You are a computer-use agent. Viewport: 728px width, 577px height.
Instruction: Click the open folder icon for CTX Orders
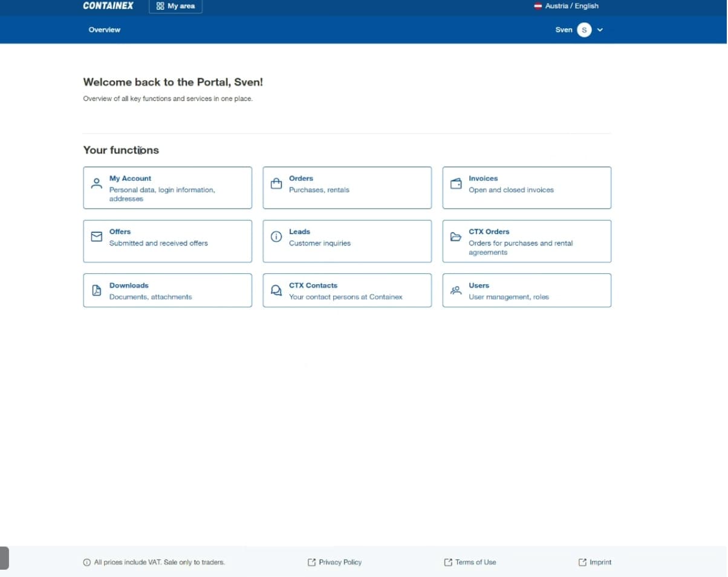tap(456, 236)
